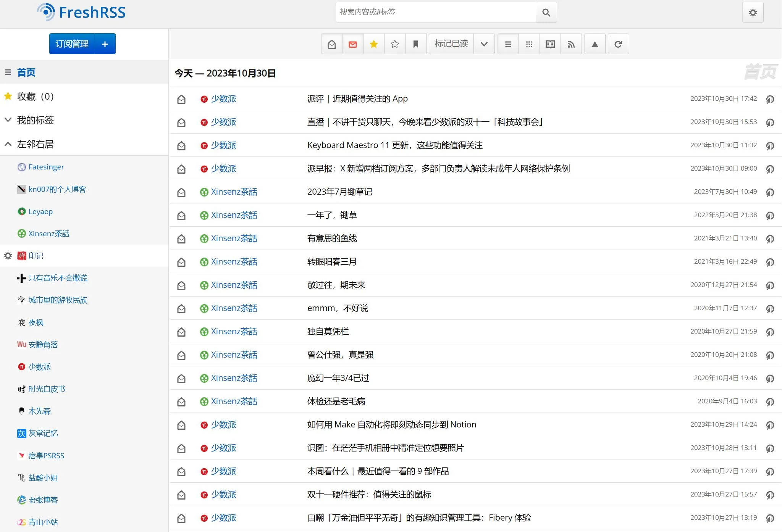
Task: Change sort order with triangle icon
Action: click(x=595, y=44)
